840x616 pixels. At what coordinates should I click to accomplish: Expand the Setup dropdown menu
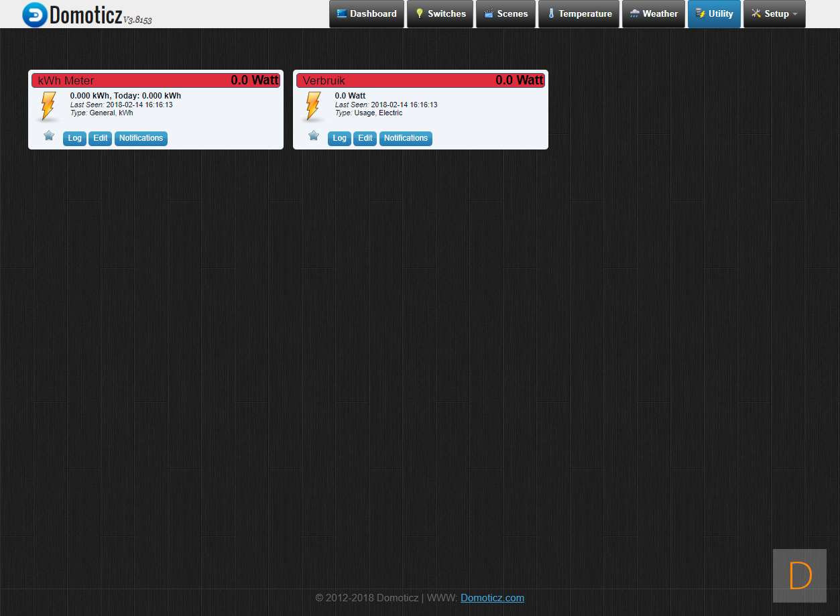(x=774, y=14)
